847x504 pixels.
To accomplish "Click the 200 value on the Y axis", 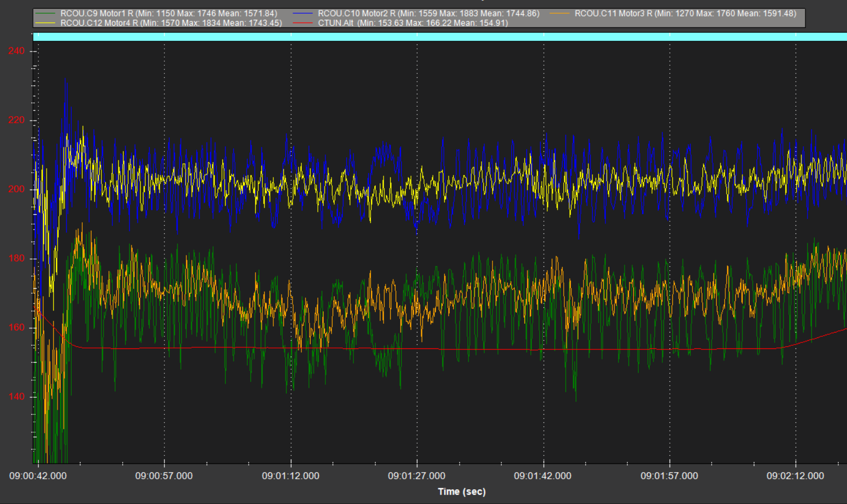I will pyautogui.click(x=16, y=190).
